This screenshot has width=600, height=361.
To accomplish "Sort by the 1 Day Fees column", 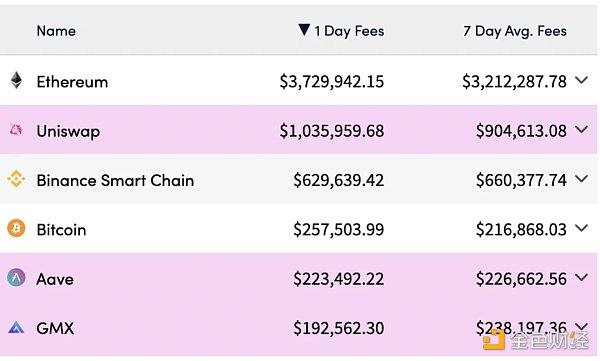I will [349, 31].
